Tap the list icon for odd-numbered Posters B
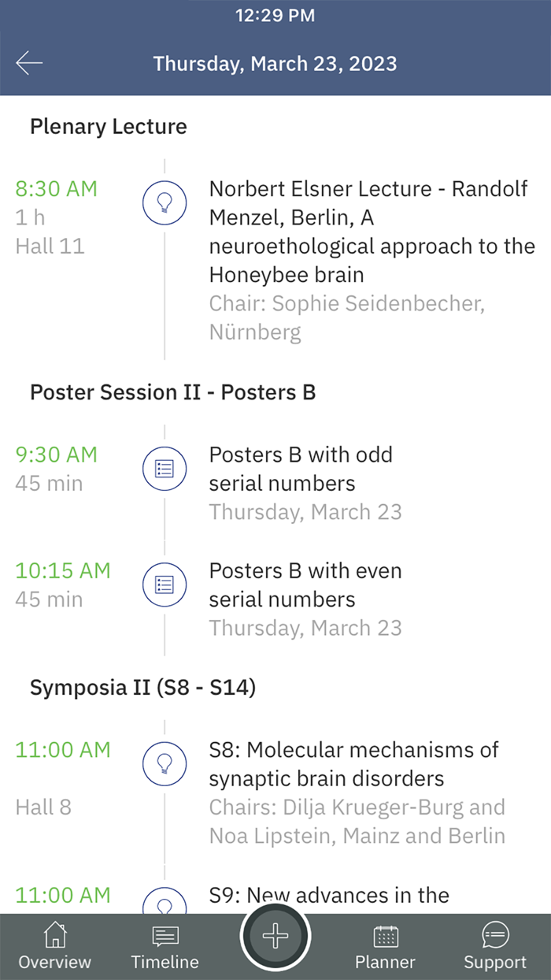This screenshot has width=551, height=980. (165, 469)
